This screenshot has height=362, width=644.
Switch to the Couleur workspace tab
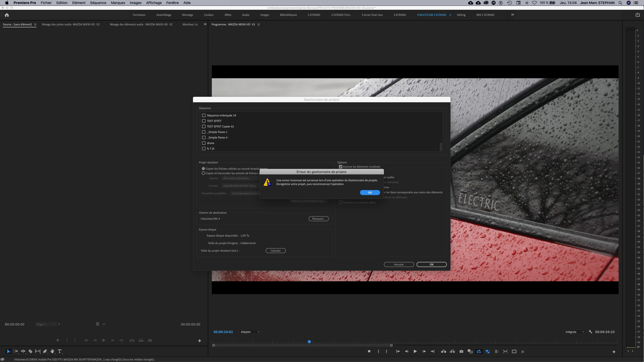209,15
